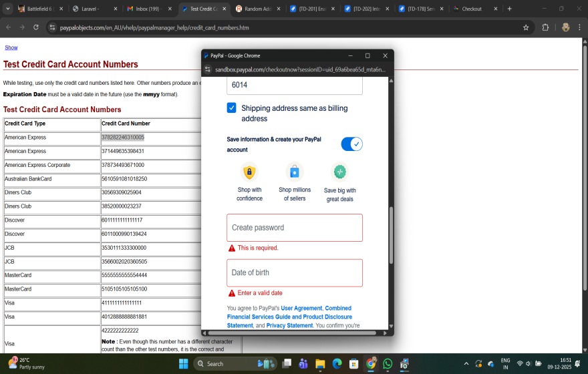Uncheck Shipping address same as billing
The width and height of the screenshot is (588, 374).
(231, 108)
